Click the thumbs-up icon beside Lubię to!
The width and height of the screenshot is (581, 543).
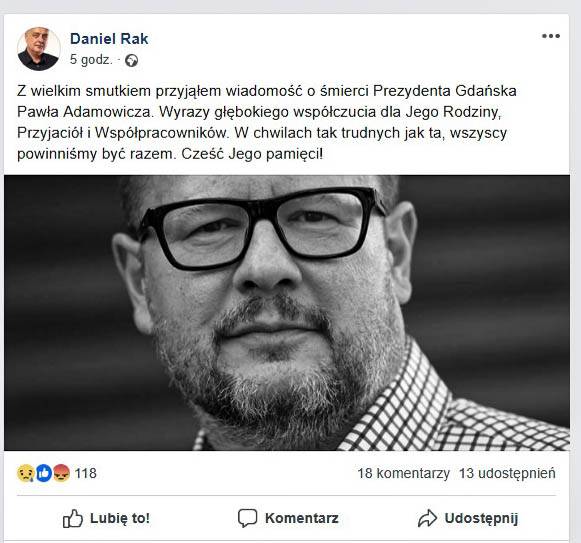(x=73, y=518)
